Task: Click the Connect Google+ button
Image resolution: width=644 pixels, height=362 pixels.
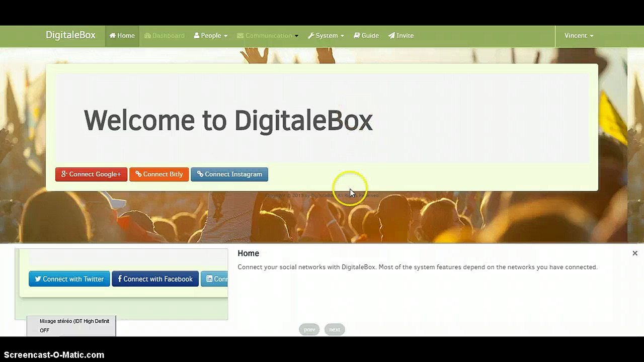Action: pyautogui.click(x=91, y=174)
